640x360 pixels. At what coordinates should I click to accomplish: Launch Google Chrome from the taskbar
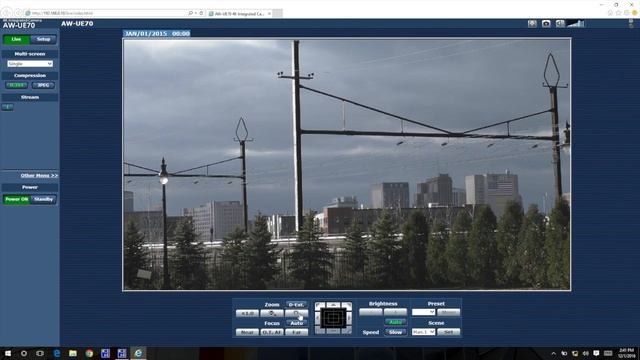pyautogui.click(x=89, y=353)
